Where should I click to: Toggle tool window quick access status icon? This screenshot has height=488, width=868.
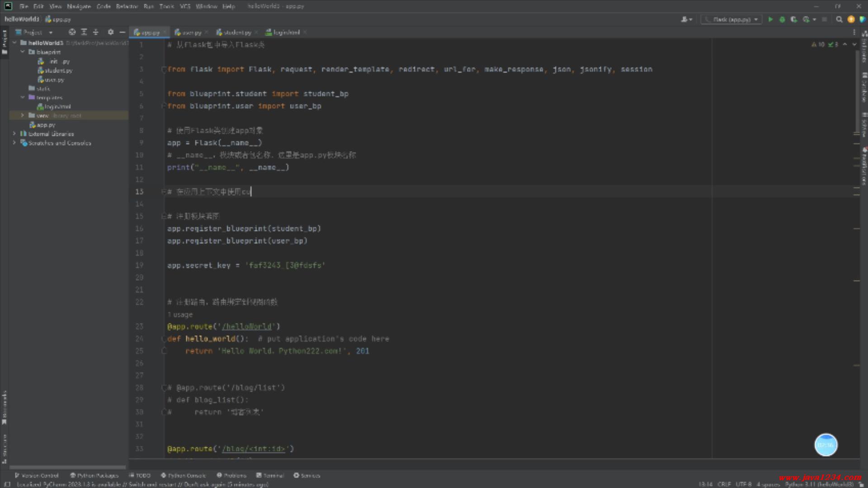(7, 484)
